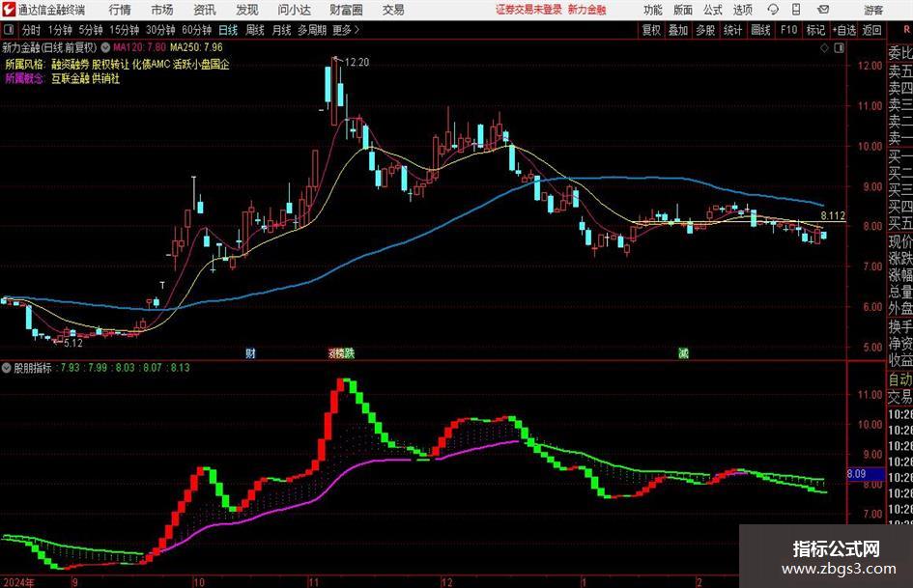The width and height of the screenshot is (913, 588).
Task: Open F10 company info
Action: pyautogui.click(x=789, y=30)
